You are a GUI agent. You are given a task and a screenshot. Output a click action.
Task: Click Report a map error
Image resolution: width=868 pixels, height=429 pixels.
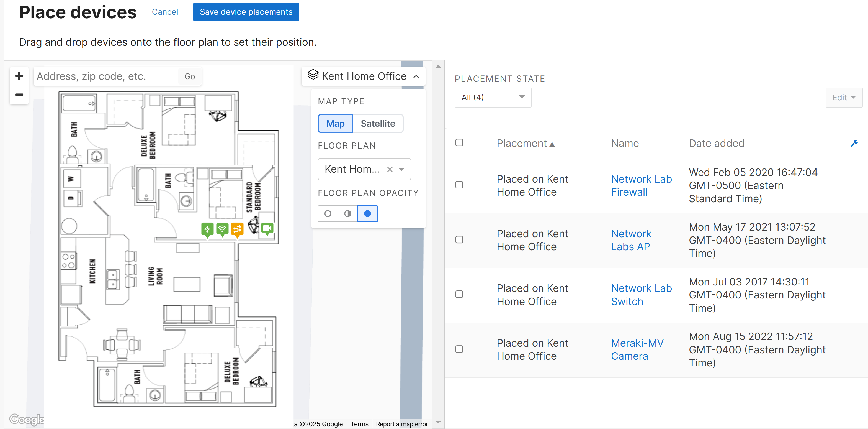tap(402, 424)
